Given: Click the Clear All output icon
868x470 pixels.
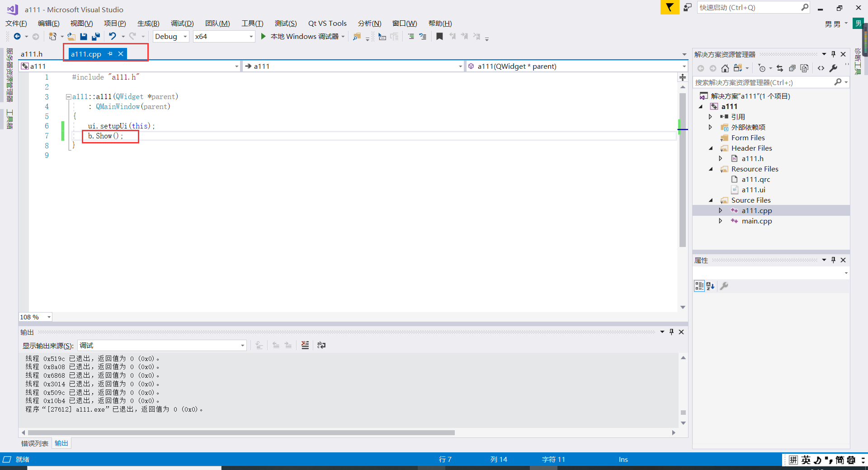Looking at the screenshot, I should point(305,345).
